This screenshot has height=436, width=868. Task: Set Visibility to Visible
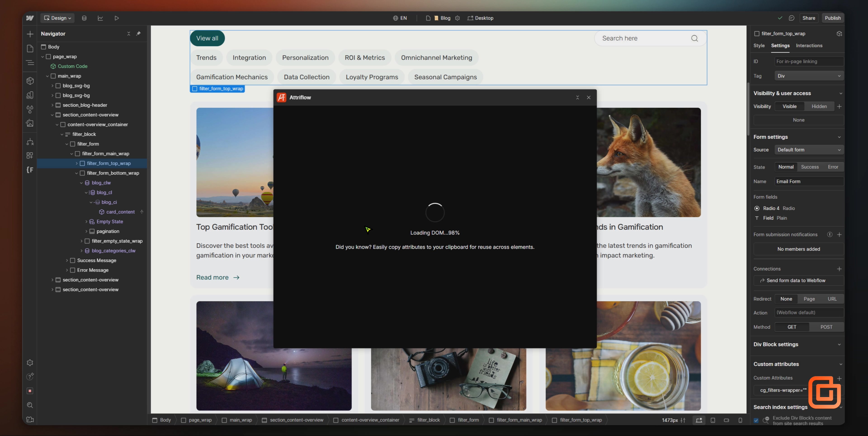[790, 107]
